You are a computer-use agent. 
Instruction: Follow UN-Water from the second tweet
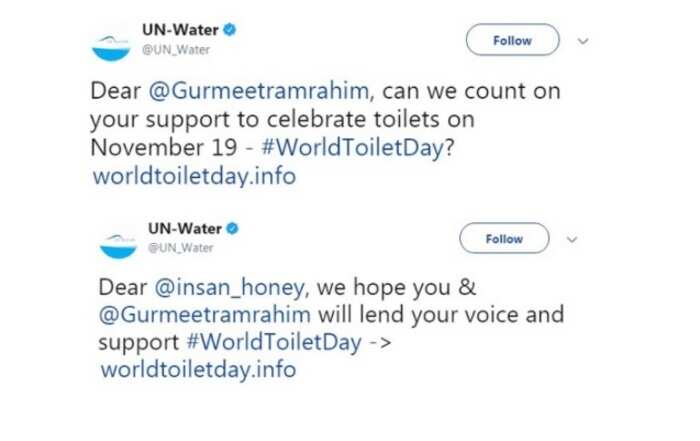point(504,238)
